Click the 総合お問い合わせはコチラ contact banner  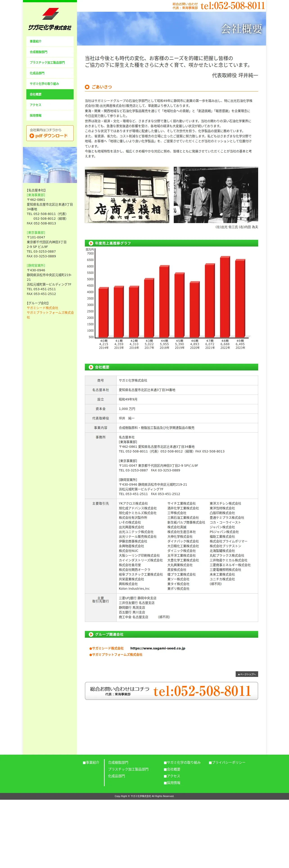pos(171,691)
